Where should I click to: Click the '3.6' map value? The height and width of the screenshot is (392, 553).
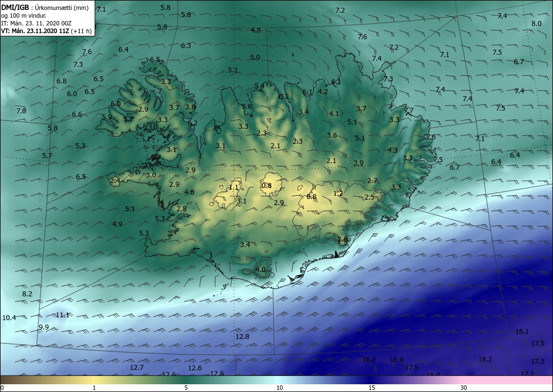[x=331, y=135]
